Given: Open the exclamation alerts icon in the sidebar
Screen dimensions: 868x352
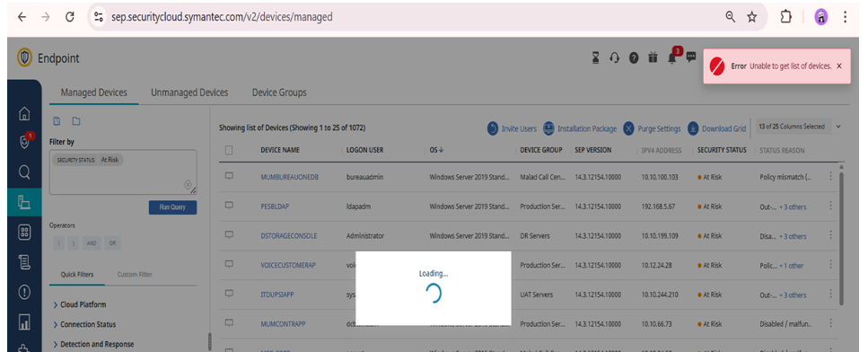Looking at the screenshot, I should pyautogui.click(x=24, y=292).
